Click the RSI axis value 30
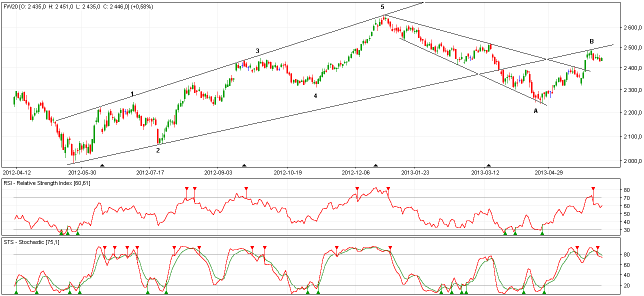 click(626, 230)
